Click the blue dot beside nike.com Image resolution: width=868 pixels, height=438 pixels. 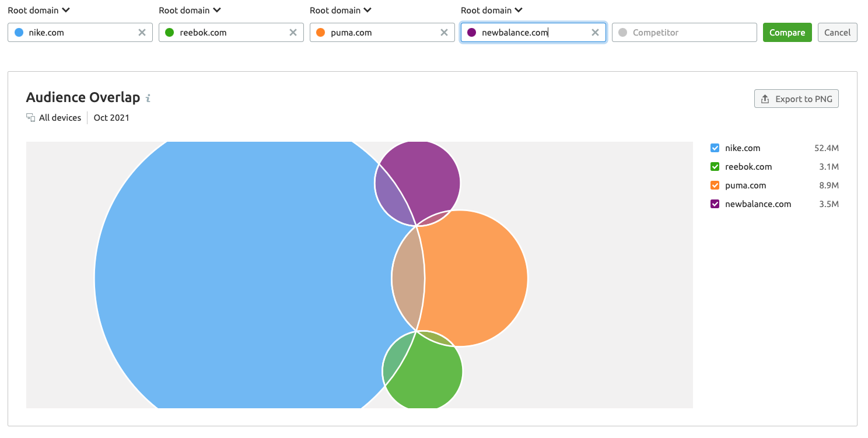click(x=19, y=33)
